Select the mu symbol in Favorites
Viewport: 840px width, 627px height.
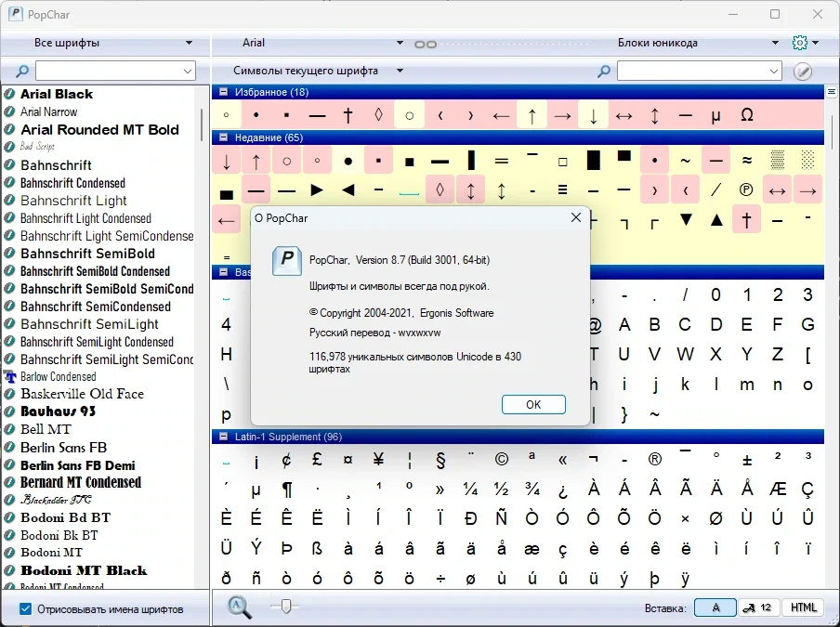tap(715, 115)
